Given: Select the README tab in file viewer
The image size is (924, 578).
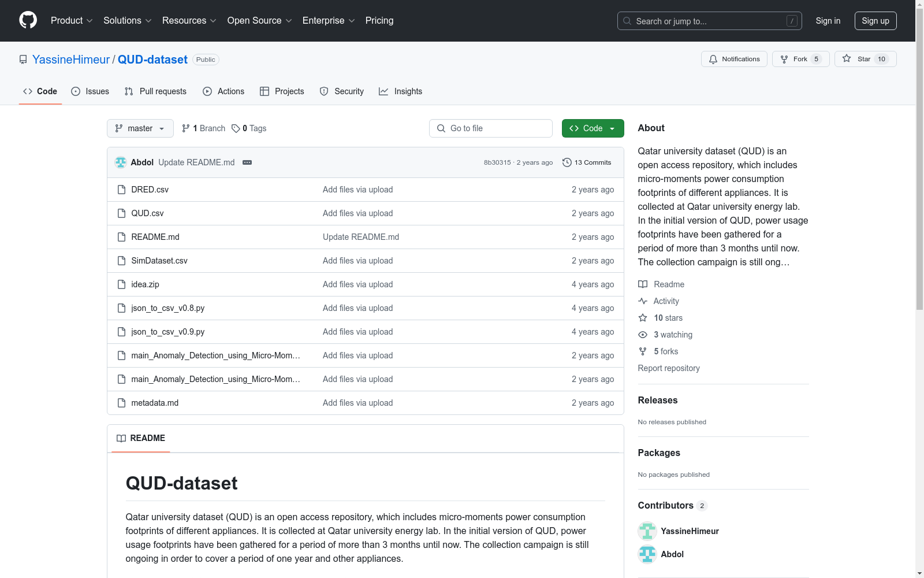Looking at the screenshot, I should pos(141,438).
